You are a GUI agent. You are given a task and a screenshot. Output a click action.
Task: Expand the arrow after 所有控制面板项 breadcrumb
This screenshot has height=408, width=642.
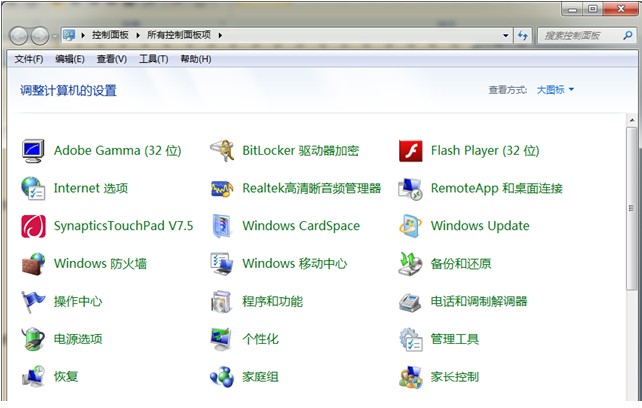[x=220, y=36]
